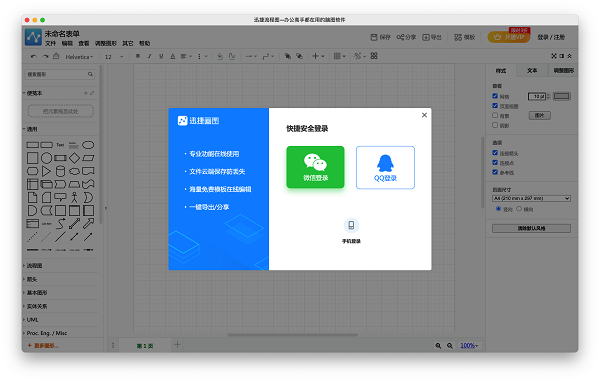Open the Helvetica font dropdown
600x381 pixels.
pyautogui.click(x=79, y=57)
